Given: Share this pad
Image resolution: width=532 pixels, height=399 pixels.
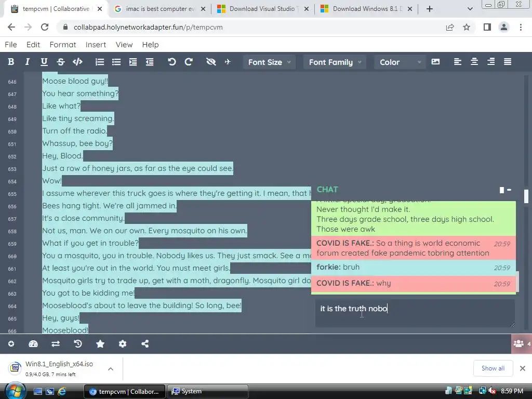Looking at the screenshot, I should (x=145, y=344).
